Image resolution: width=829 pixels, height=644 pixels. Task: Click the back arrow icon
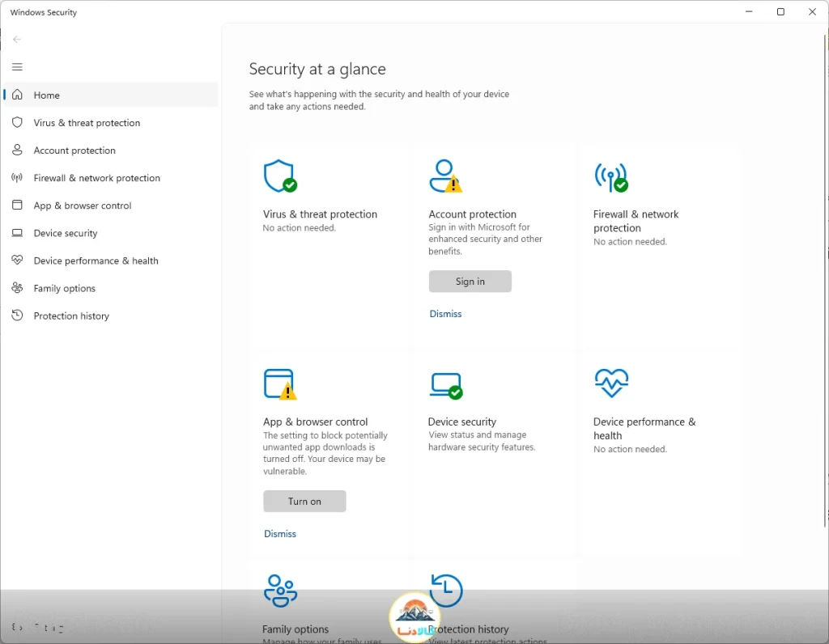[x=17, y=39]
